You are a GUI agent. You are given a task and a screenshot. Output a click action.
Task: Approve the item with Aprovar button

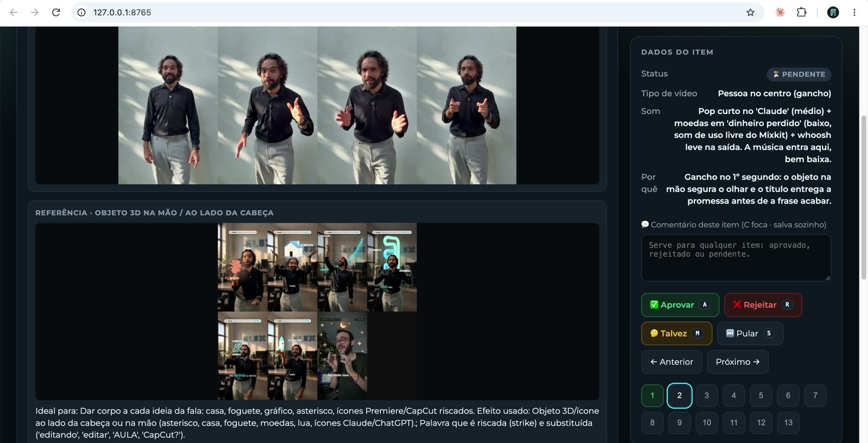(680, 305)
